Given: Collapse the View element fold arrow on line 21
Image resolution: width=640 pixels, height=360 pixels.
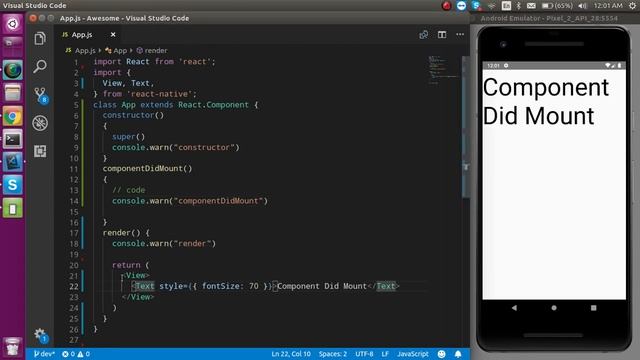Looking at the screenshot, I should (122, 276).
